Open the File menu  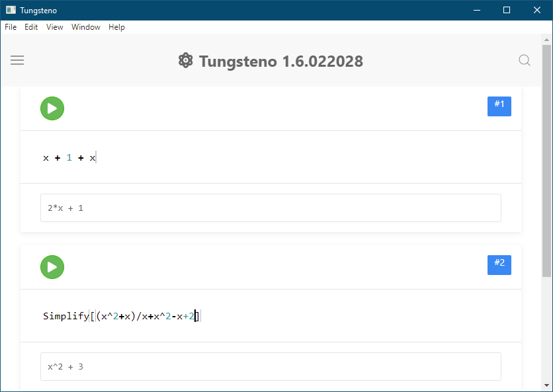point(11,27)
